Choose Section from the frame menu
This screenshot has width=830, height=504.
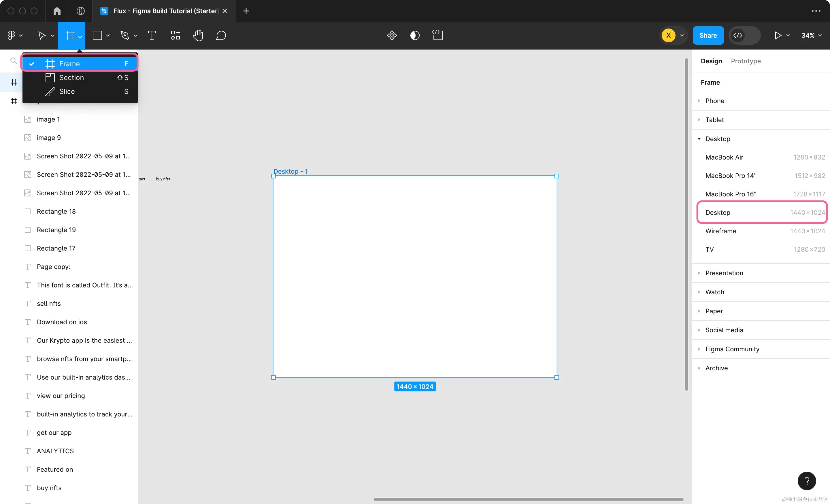pos(71,78)
